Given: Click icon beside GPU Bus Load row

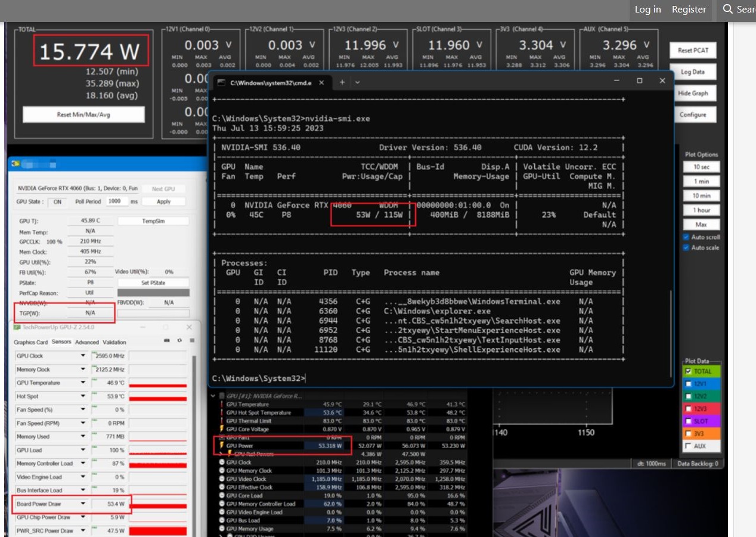Looking at the screenshot, I should [222, 520].
